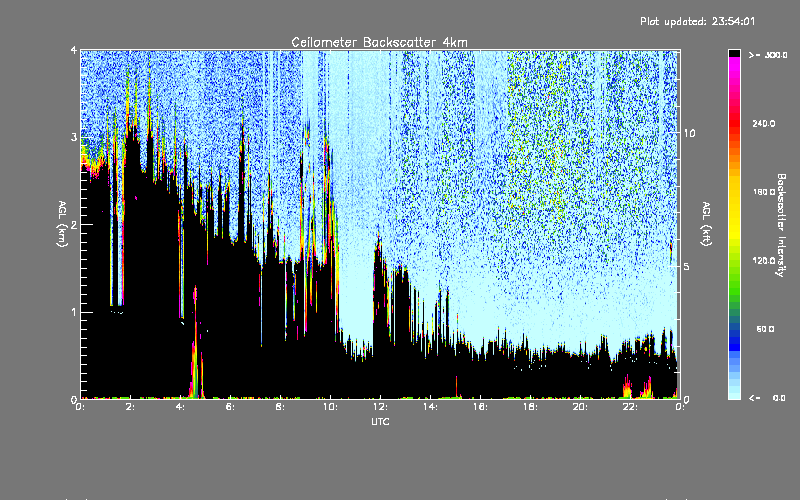Click the '10:' tick label on time axis
800x500 pixels.
point(330,407)
